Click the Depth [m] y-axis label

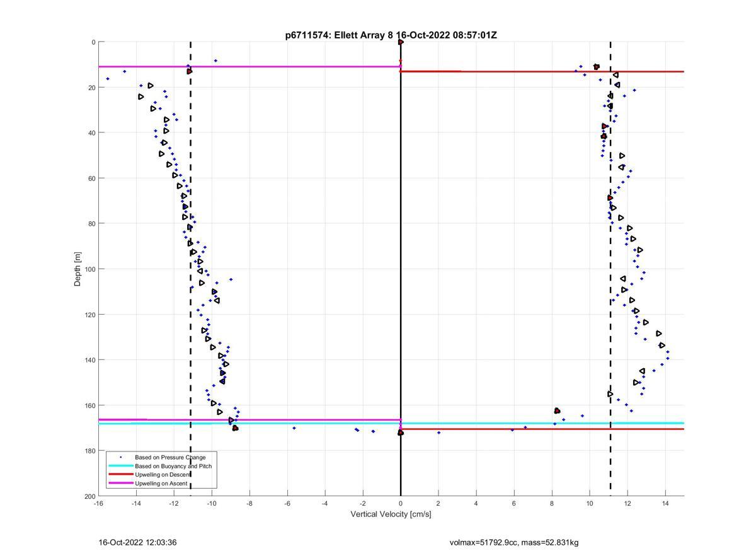tap(78, 269)
